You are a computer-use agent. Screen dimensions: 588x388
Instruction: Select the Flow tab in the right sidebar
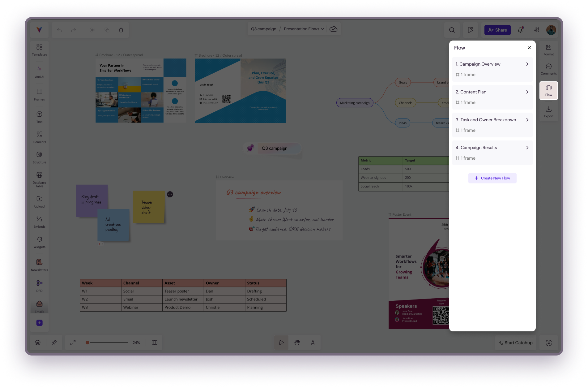548,91
